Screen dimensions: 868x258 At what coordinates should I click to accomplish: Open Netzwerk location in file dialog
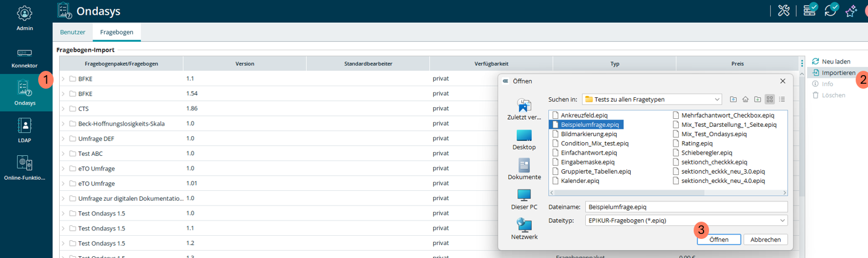point(524,229)
